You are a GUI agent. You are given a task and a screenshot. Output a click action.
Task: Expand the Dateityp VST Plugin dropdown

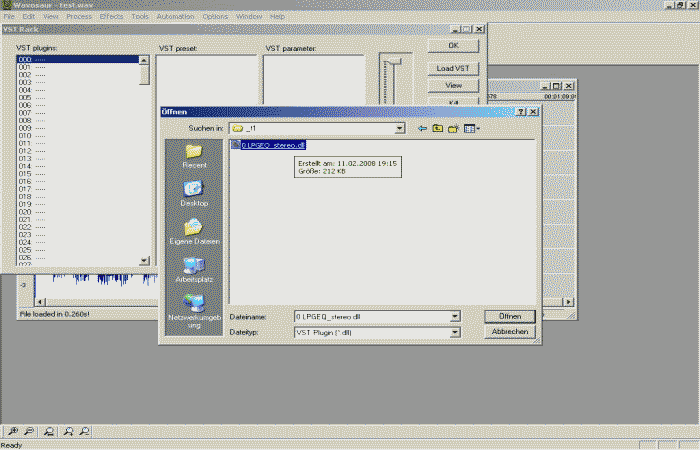[455, 331]
